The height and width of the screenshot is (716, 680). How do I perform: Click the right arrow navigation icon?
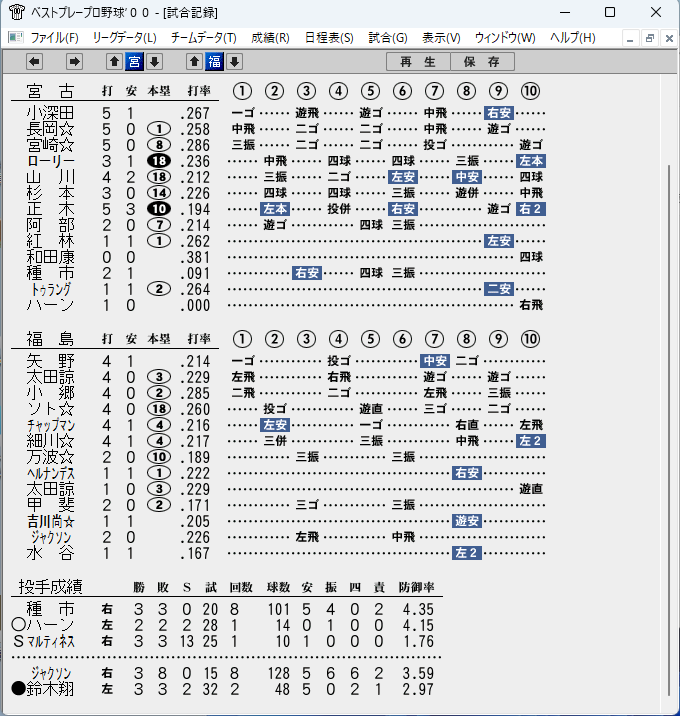pyautogui.click(x=74, y=61)
